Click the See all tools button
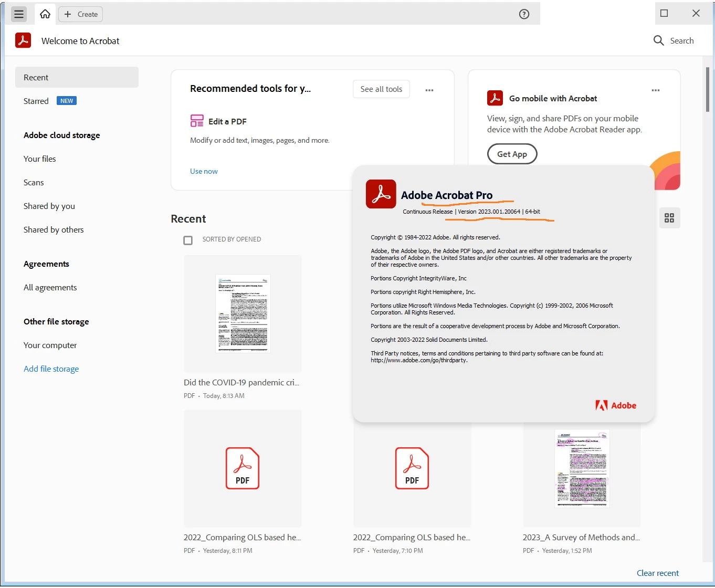Screen dimensions: 715x588 click(x=381, y=89)
